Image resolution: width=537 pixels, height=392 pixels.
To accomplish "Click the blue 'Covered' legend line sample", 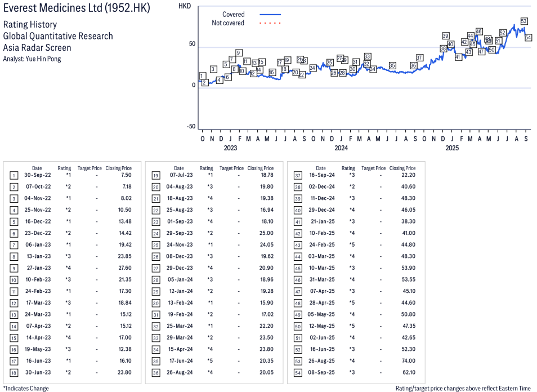I will (x=270, y=15).
